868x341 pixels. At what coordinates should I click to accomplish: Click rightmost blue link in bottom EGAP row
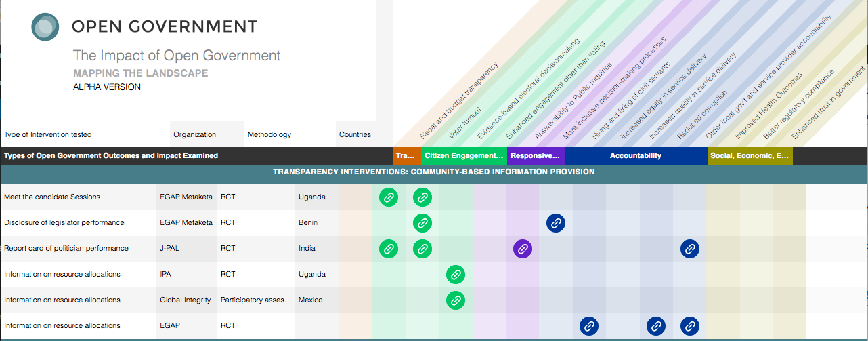(690, 326)
